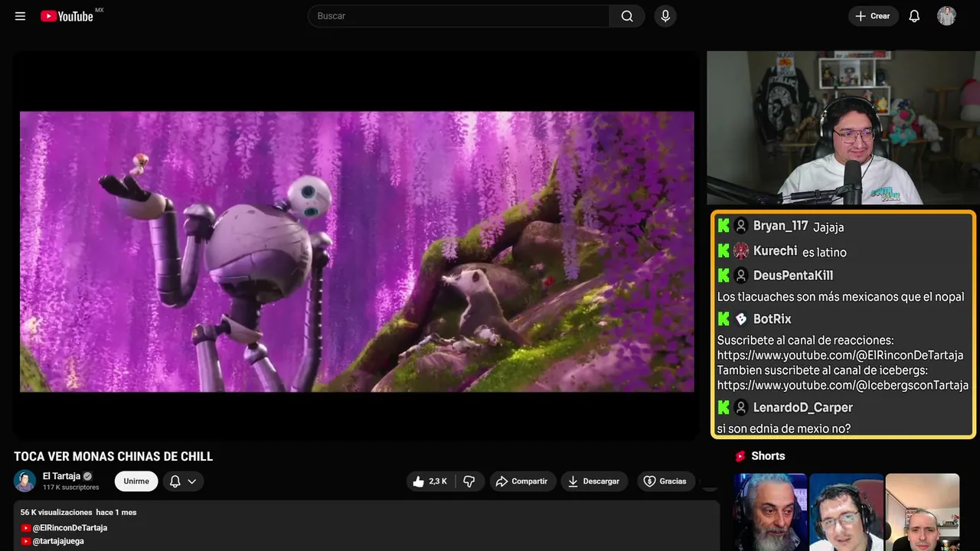Click the user avatar beside Bryan_117
The image size is (980, 551).
pos(741,226)
